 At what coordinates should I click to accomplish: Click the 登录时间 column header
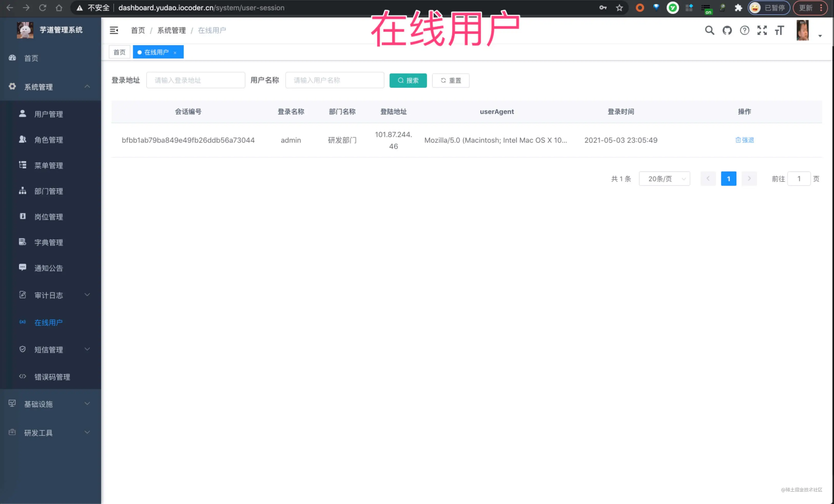(621, 112)
